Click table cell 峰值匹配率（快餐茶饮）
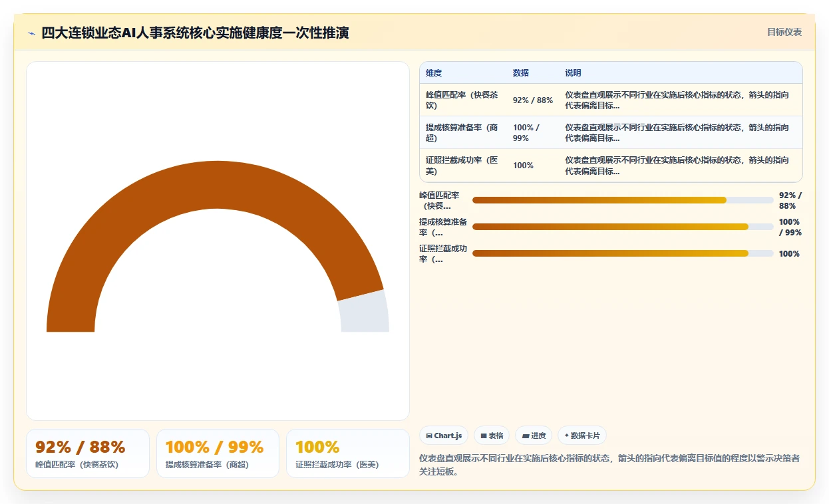The width and height of the screenshot is (829, 504). coord(463,100)
